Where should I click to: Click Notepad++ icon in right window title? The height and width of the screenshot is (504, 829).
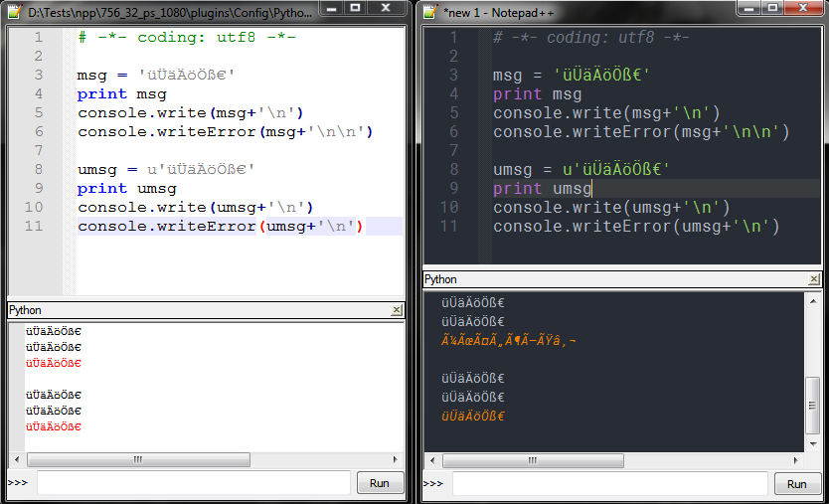pyautogui.click(x=430, y=12)
